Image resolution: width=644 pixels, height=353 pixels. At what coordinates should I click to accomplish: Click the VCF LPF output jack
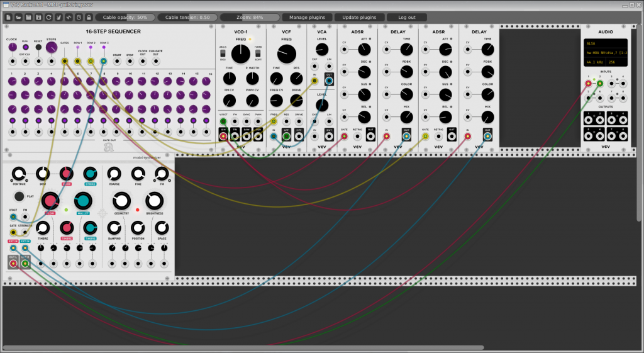tap(286, 136)
